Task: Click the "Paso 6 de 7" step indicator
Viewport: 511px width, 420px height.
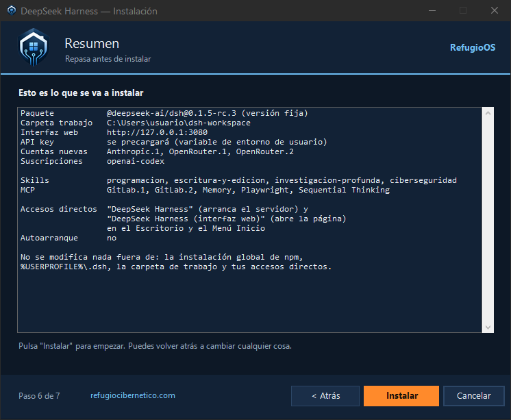Action: click(x=39, y=396)
